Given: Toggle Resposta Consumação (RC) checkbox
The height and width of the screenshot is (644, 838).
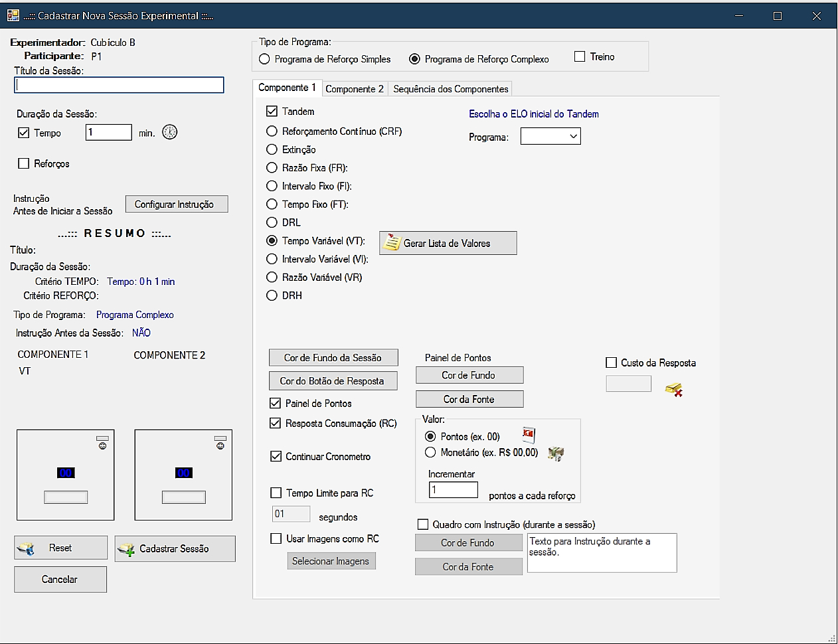Looking at the screenshot, I should coord(276,423).
